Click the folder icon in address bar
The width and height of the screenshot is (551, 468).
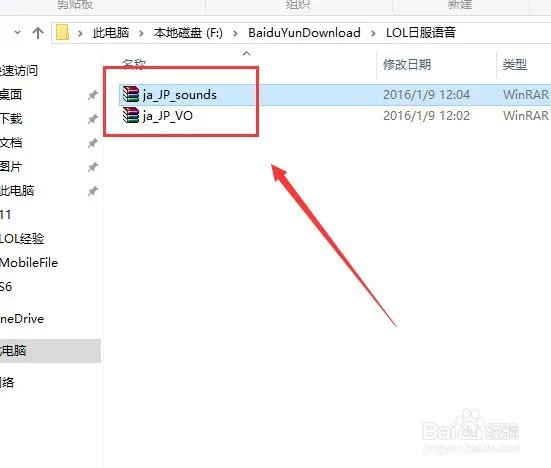coord(63,32)
